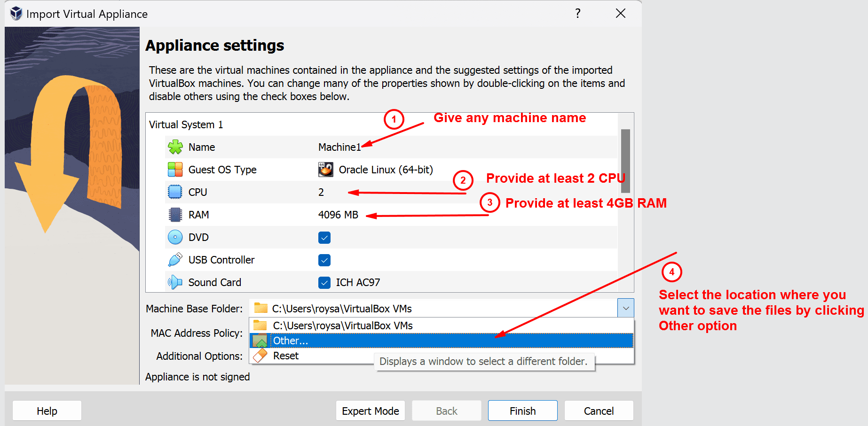The width and height of the screenshot is (868, 426).
Task: Click the DVD disc icon
Action: coord(175,237)
